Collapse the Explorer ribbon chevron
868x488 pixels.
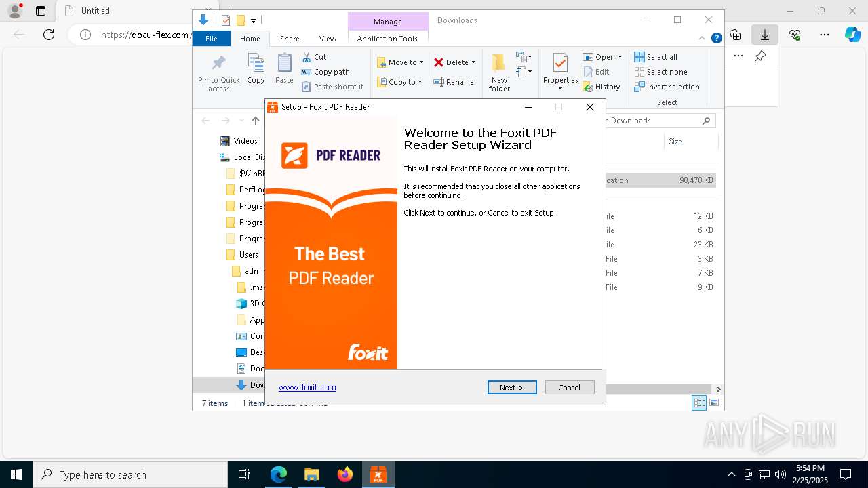coord(702,39)
